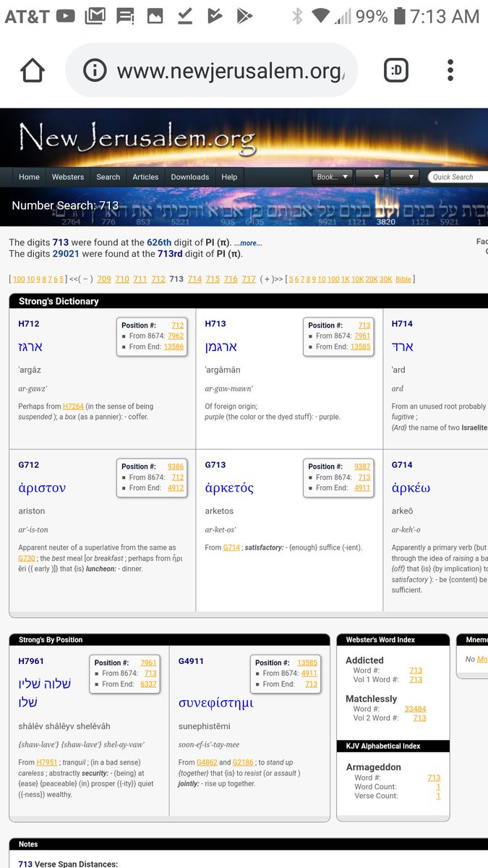
Task: Open the Search menu item
Action: point(108,177)
